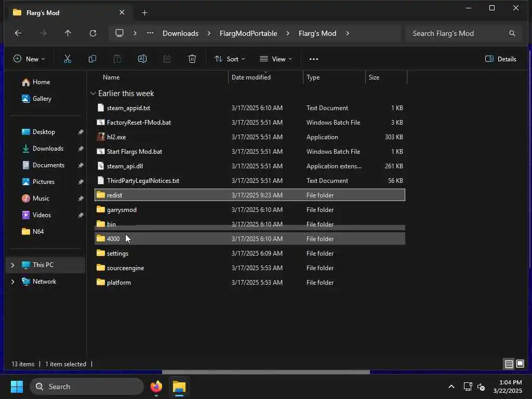Expand breadcrumb chevron after Flarg's Mod
The height and width of the screenshot is (399, 532).
(348, 33)
